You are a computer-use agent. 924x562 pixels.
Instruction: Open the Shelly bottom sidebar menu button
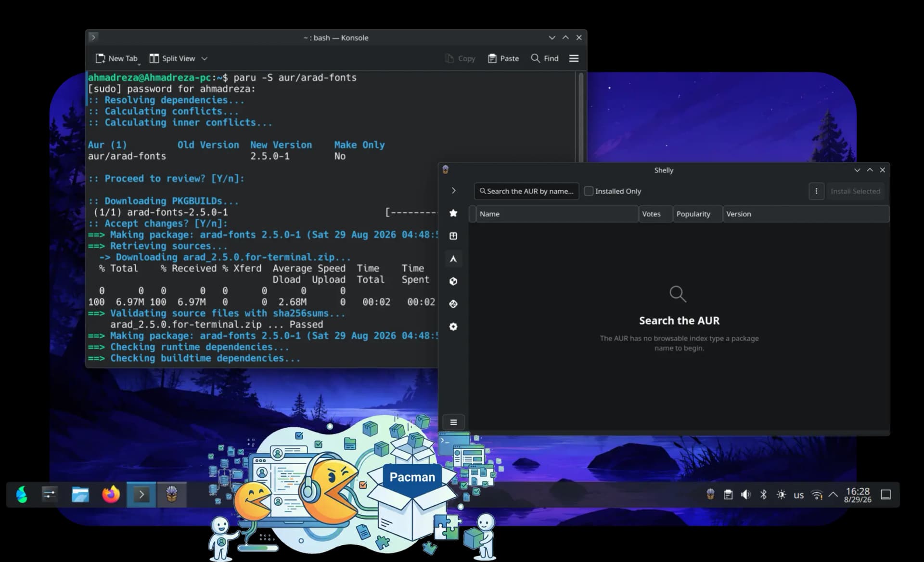453,422
